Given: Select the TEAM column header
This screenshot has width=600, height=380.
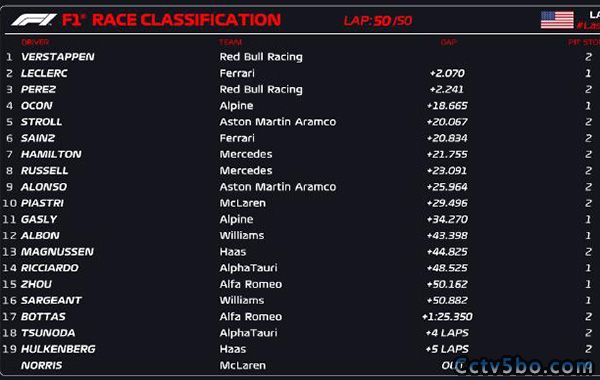Looking at the screenshot, I should [230, 42].
